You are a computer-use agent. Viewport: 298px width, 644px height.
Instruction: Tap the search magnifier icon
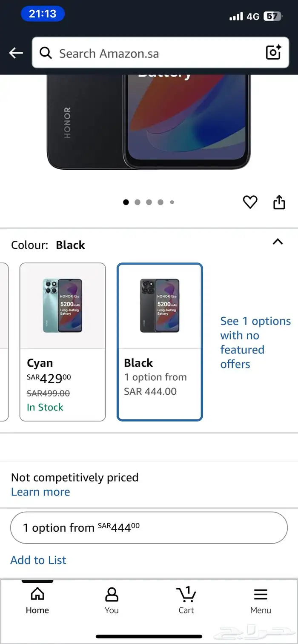click(x=46, y=53)
